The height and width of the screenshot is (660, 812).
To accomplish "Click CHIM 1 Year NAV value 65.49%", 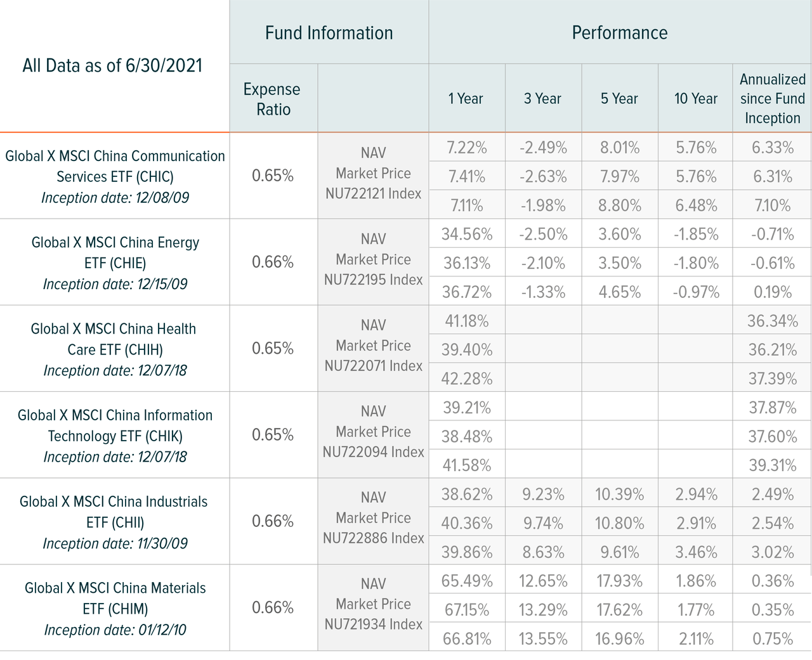I will point(467,580).
